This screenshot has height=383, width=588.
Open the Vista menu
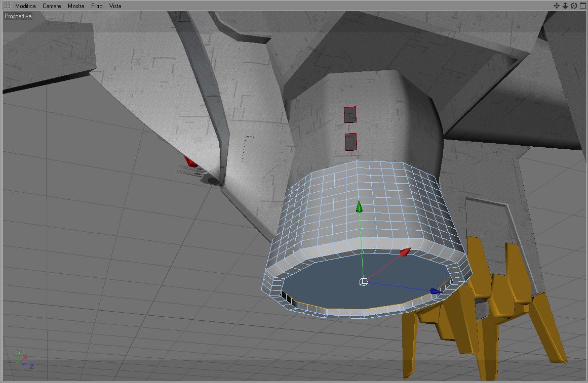(x=115, y=6)
